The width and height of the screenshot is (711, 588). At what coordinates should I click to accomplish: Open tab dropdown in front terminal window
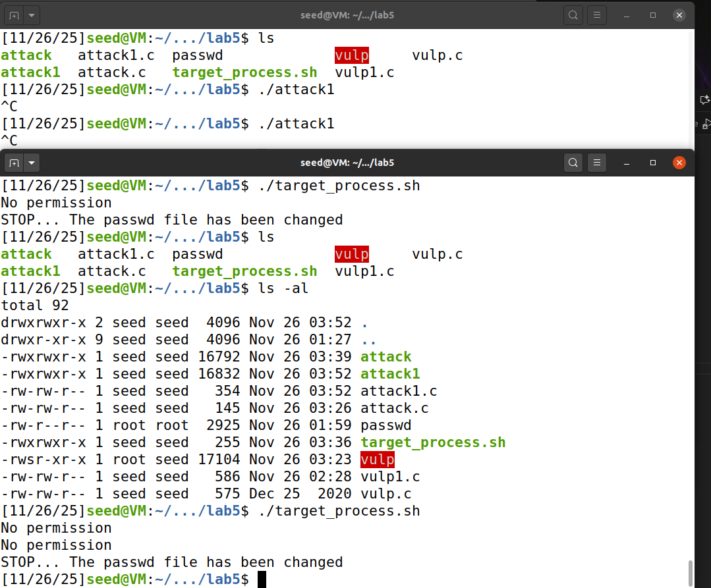pyautogui.click(x=32, y=163)
